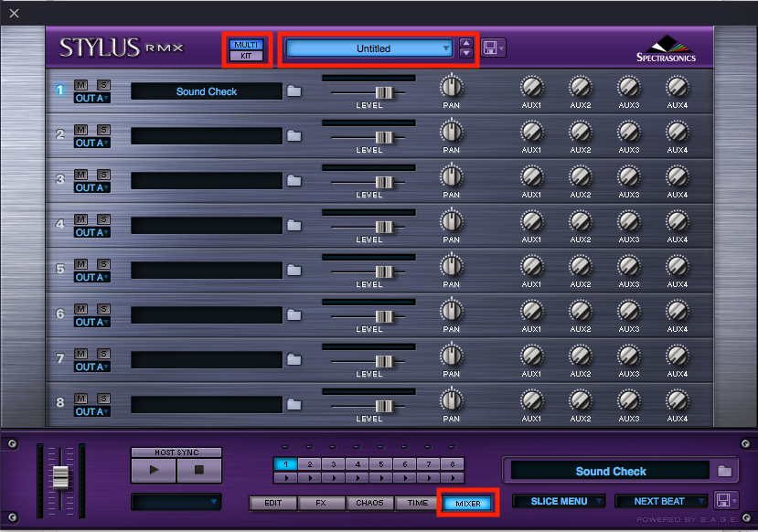Open the OUT A dropdown for part 1

tap(91, 98)
